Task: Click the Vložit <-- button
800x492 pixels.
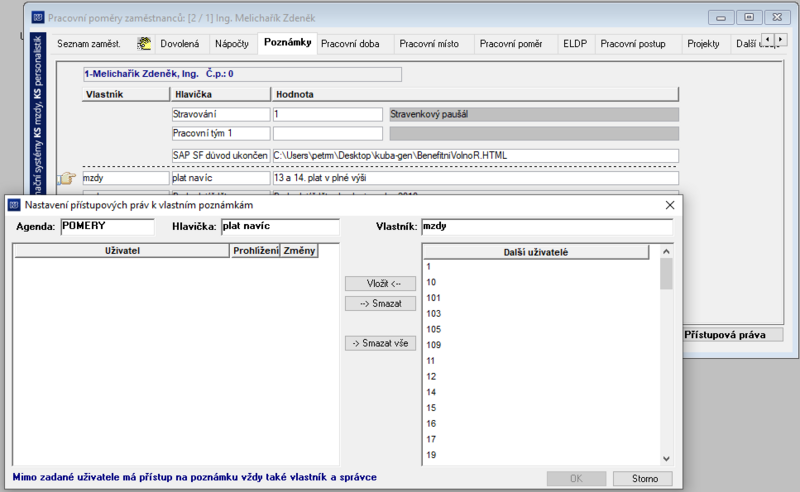Action: (381, 284)
